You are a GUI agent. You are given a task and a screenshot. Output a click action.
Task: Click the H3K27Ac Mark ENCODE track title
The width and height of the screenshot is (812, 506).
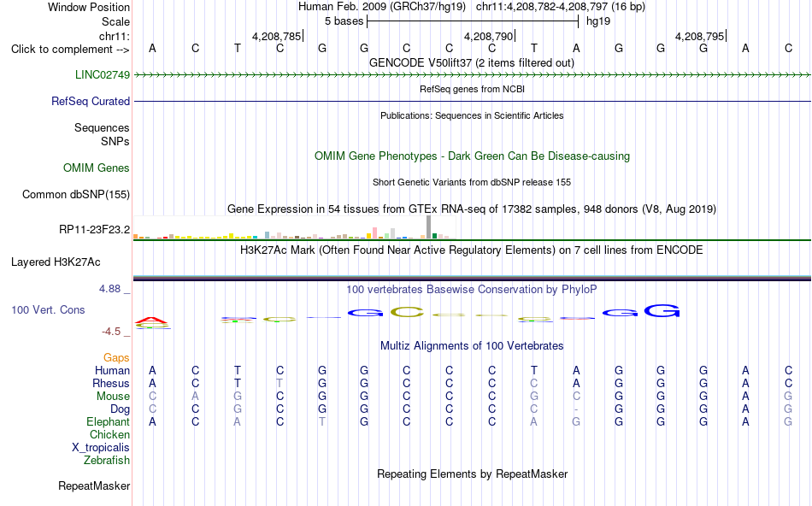point(472,250)
